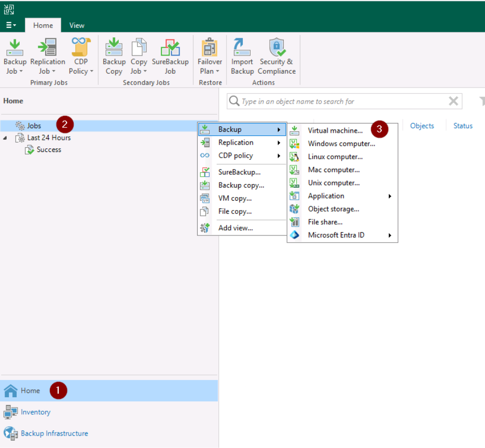Image resolution: width=485 pixels, height=448 pixels.
Task: Click the Veeam logo icon in title bar
Action: [x=9, y=9]
